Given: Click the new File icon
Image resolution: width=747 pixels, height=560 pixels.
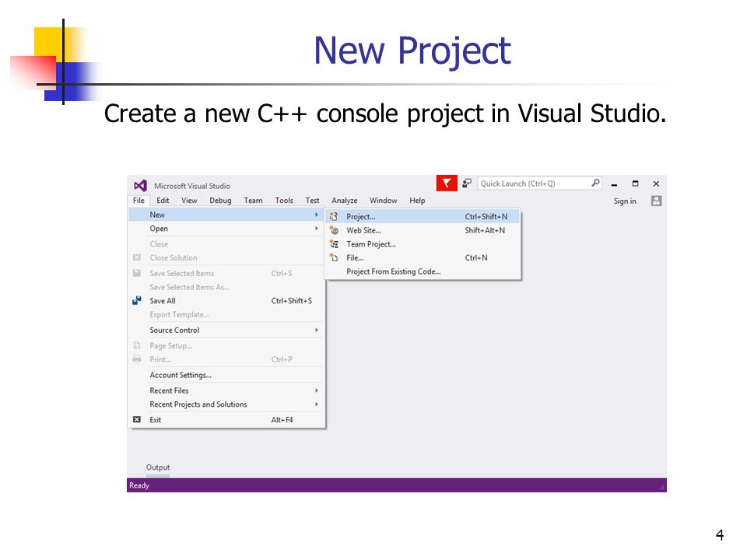Looking at the screenshot, I should 334,257.
